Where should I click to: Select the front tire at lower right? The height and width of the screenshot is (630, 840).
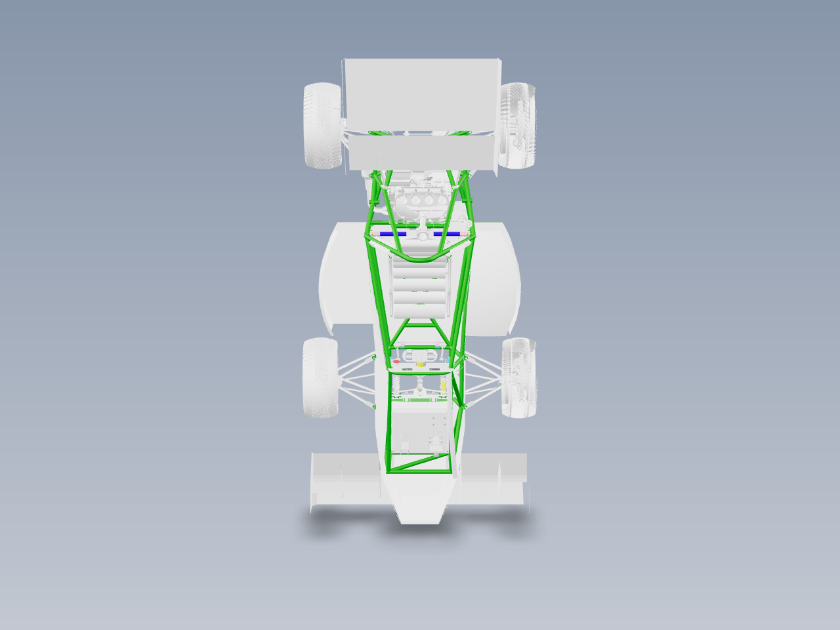[519, 377]
